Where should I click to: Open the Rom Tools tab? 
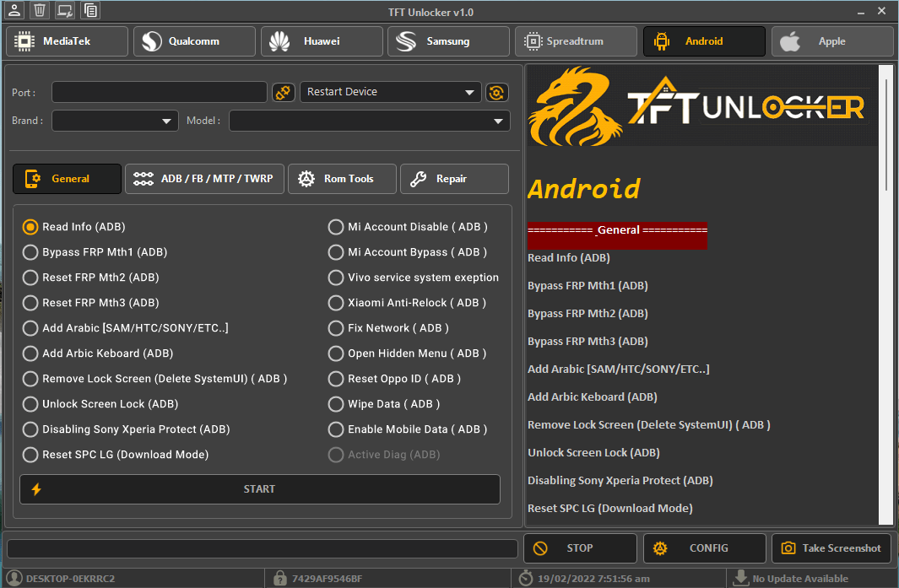pyautogui.click(x=342, y=179)
